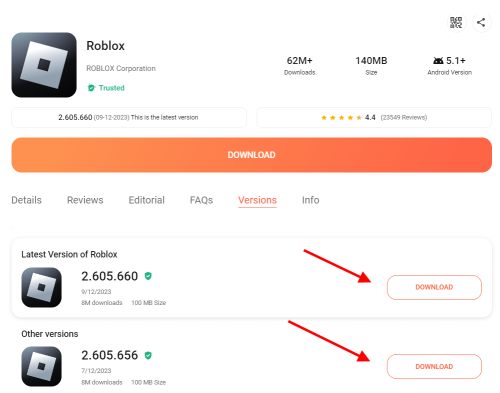This screenshot has width=500, height=393.
Task: Click verified shield beside version 2.605.656
Action: (148, 355)
